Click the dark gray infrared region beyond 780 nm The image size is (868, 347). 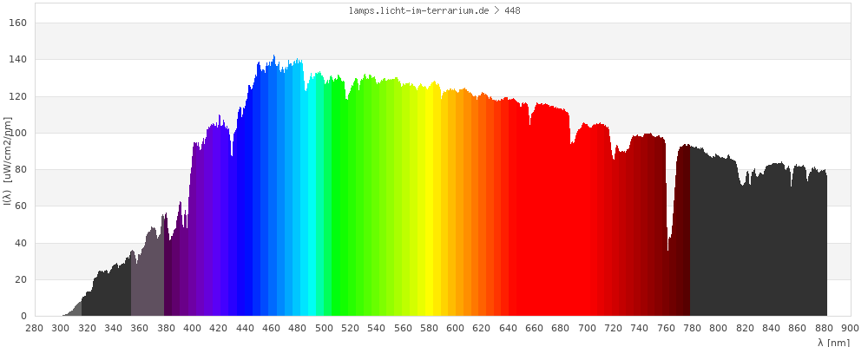point(755,243)
